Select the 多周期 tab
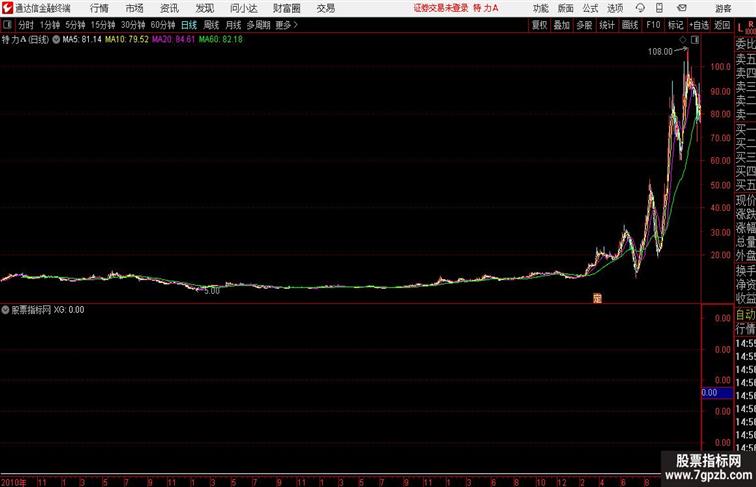Screen dimensions: 756x487 (258, 25)
